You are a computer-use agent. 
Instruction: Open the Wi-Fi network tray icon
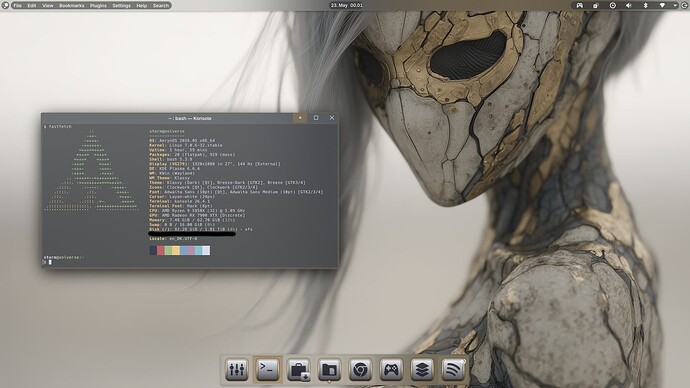pyautogui.click(x=662, y=5)
